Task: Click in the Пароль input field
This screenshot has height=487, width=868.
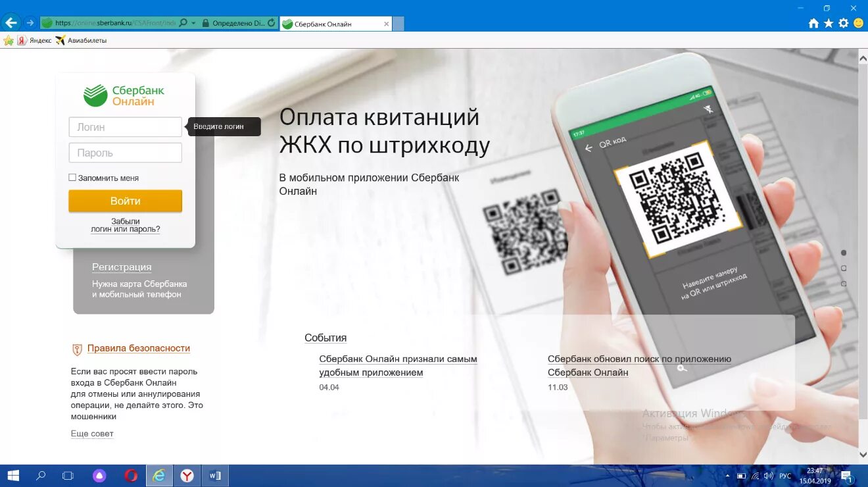Action: [125, 153]
